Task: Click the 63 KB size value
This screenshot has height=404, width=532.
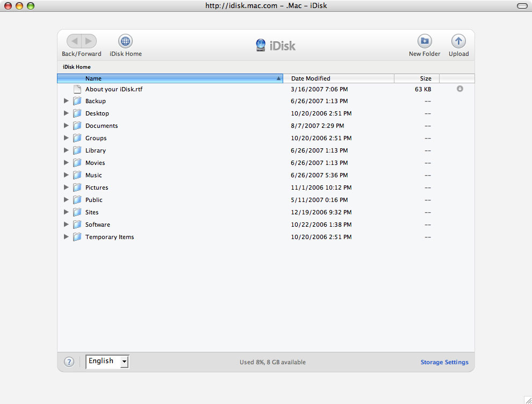Action: click(423, 89)
